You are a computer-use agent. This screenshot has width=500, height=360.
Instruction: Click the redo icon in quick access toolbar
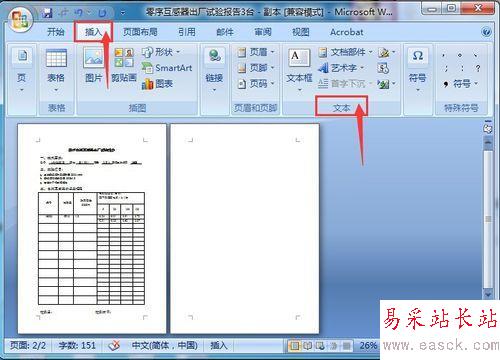point(103,13)
